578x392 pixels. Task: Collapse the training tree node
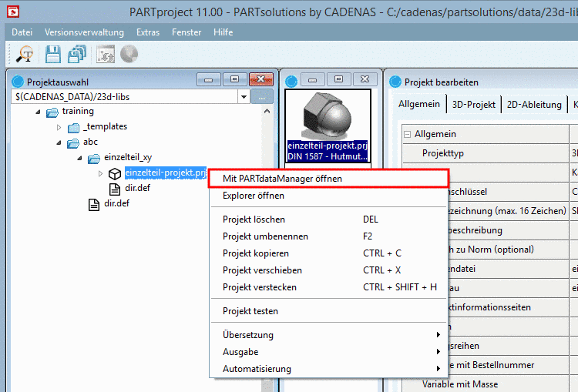coord(38,112)
